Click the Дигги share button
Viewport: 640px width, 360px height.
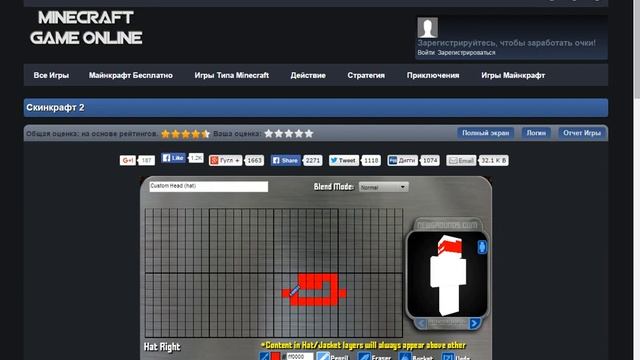tap(402, 160)
